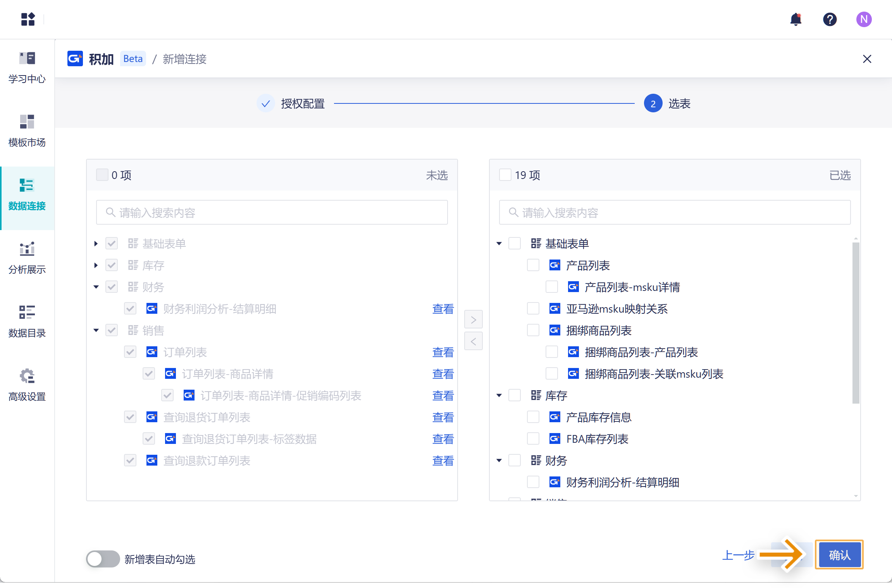Open the notifications bell icon

[x=796, y=19]
